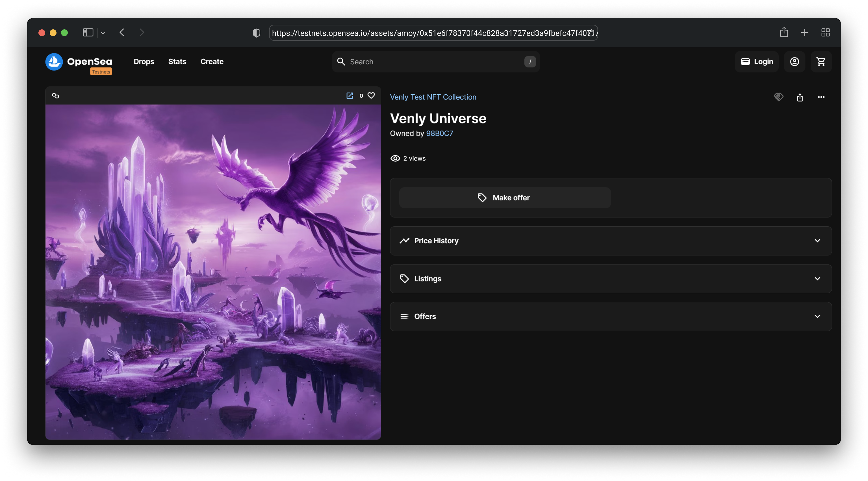Image resolution: width=868 pixels, height=481 pixels.
Task: Click the Venly Universe NFT image
Action: click(x=213, y=272)
